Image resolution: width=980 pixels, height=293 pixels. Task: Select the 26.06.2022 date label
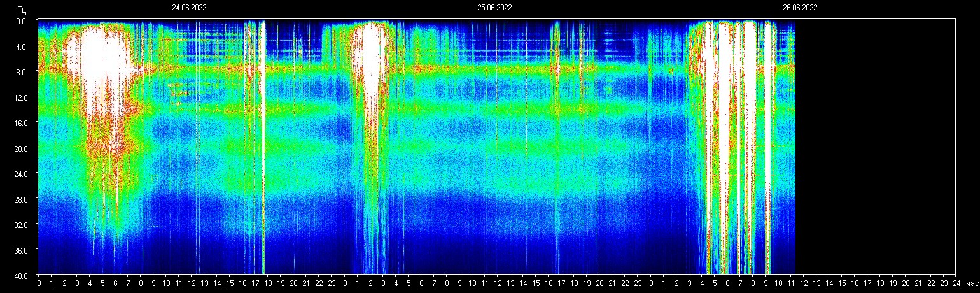[800, 8]
